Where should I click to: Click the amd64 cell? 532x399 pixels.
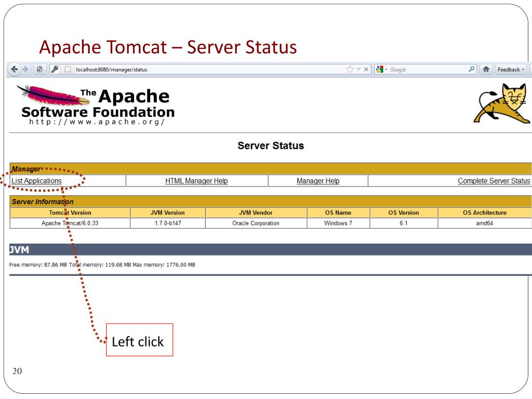485,223
